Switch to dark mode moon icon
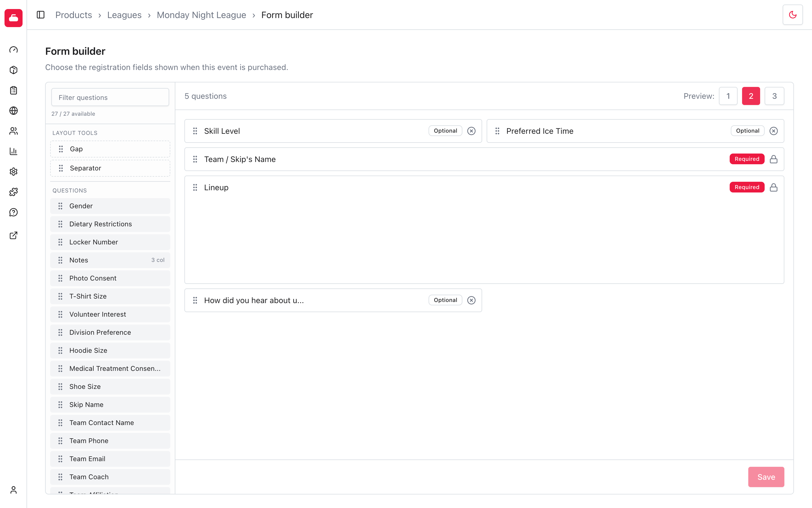 pos(793,15)
